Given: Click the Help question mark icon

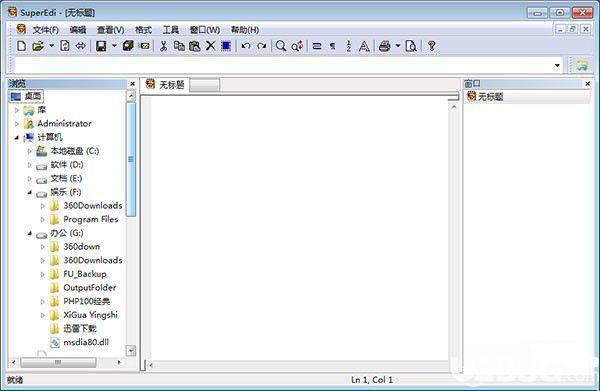Looking at the screenshot, I should (432, 46).
